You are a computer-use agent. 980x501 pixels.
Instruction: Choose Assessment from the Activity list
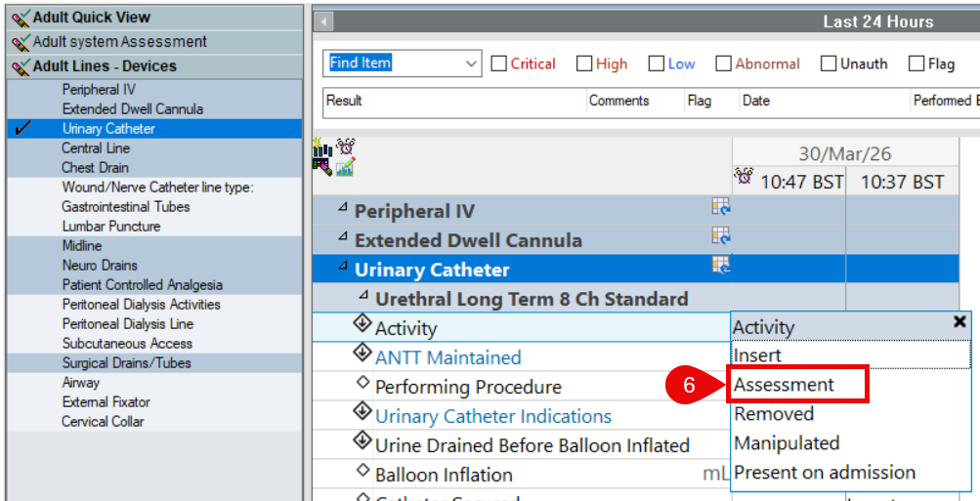point(784,385)
